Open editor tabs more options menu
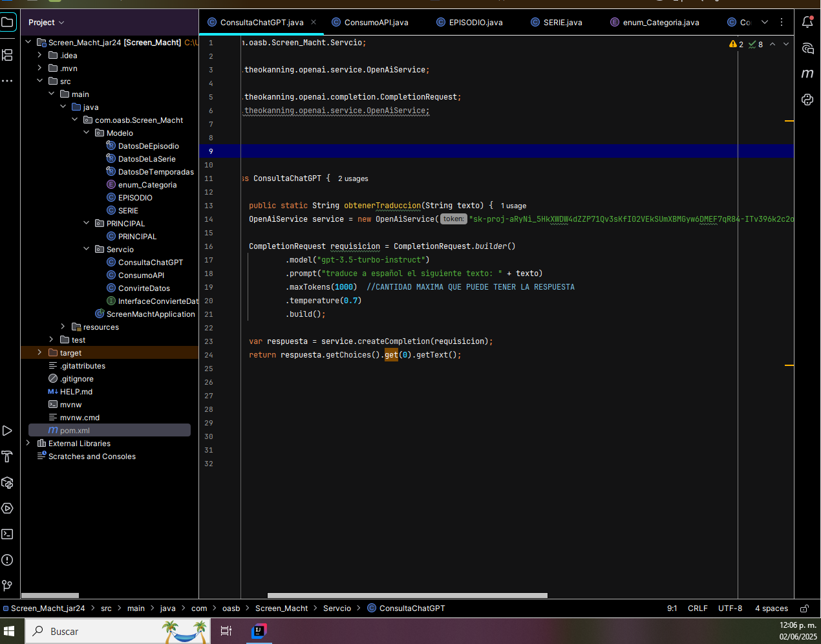821x644 pixels. point(782,22)
